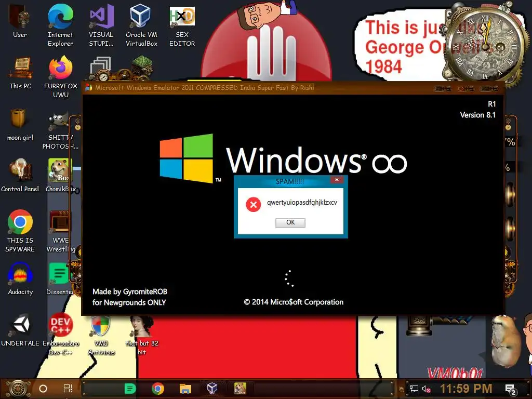
Task: Launch ChomikBox desktop icon
Action: pyautogui.click(x=60, y=176)
